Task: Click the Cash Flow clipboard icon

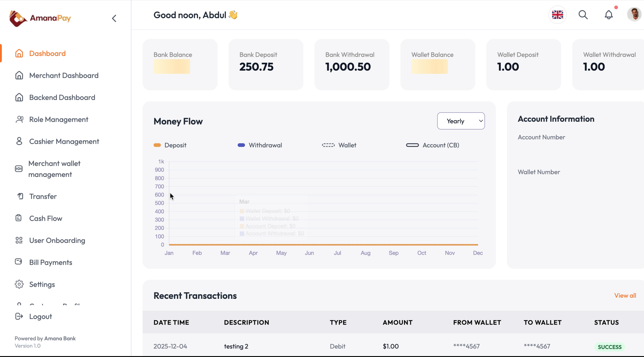Action: coord(19,218)
